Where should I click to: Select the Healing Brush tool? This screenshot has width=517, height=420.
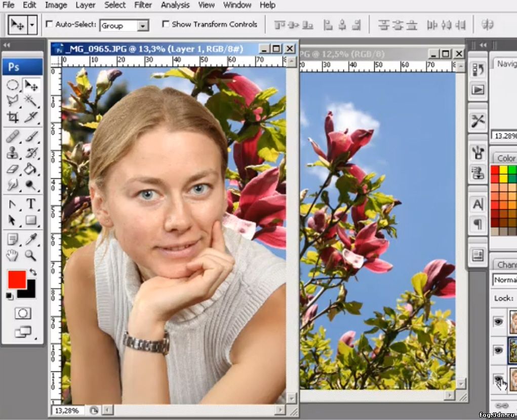tap(13, 137)
